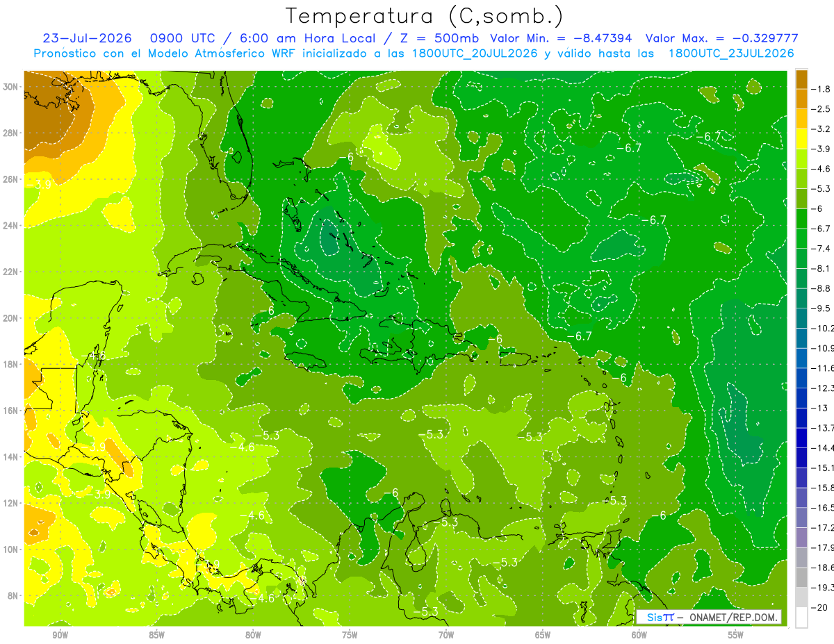Click the 60W longitude axis label

(639, 635)
